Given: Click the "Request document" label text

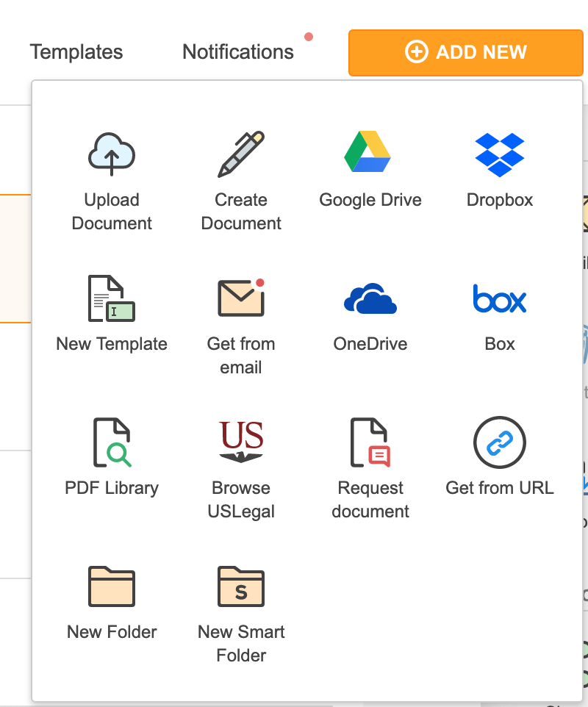Looking at the screenshot, I should tap(370, 500).
